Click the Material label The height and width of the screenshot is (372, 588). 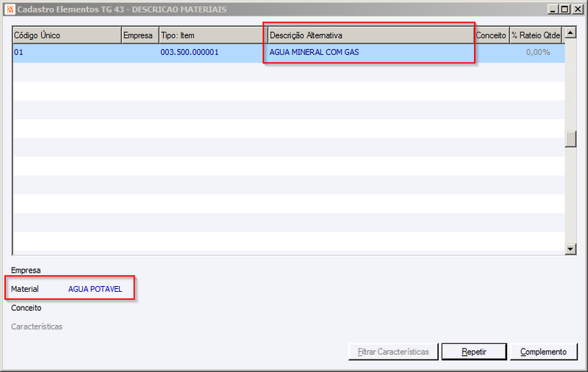[x=25, y=289]
